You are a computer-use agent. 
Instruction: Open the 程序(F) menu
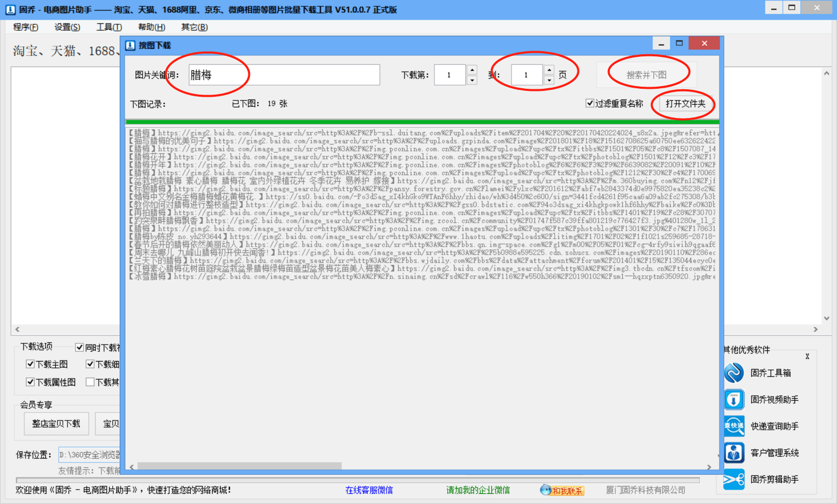tap(26, 27)
